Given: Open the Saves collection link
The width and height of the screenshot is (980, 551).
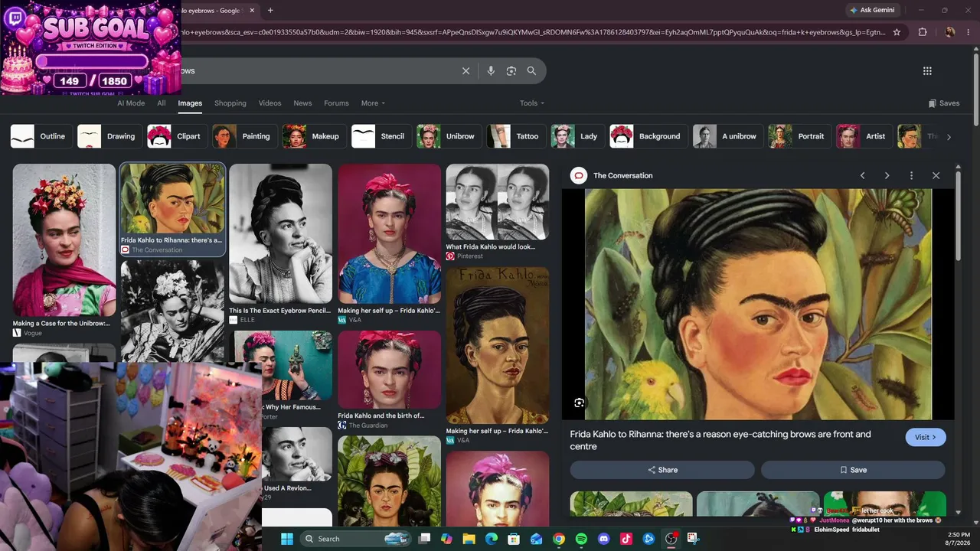Looking at the screenshot, I should [944, 103].
